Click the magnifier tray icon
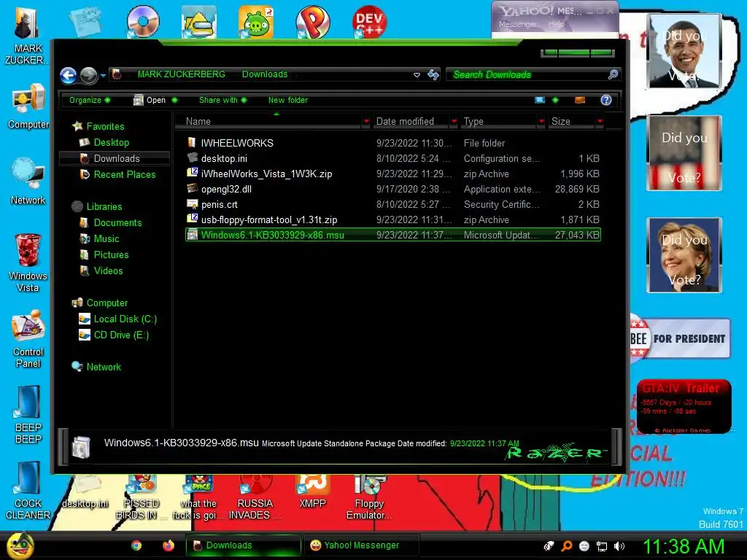The image size is (747, 560). click(566, 546)
